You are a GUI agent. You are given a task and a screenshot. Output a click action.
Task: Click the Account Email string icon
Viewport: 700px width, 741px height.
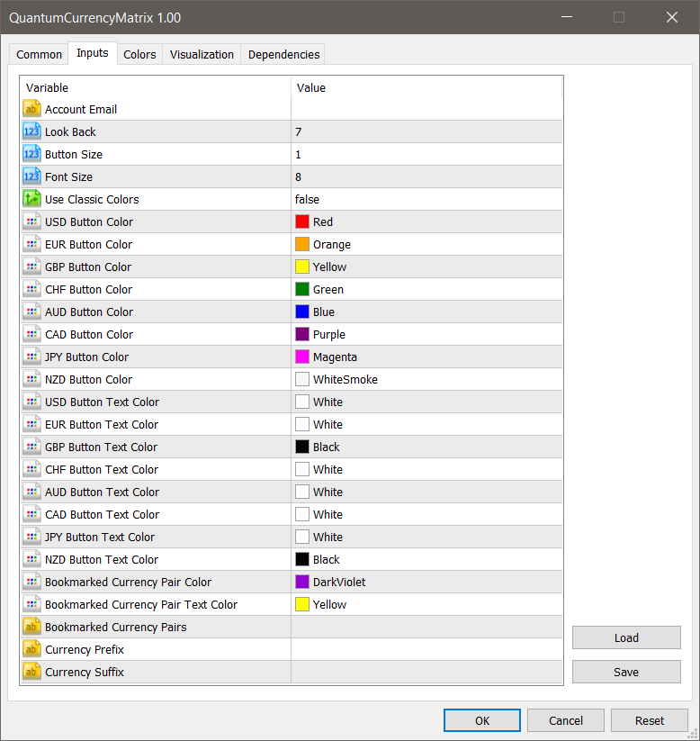(x=31, y=109)
